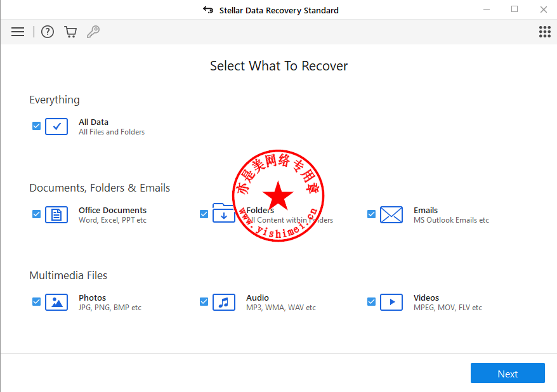557x392 pixels.
Task: Disable the Emails checkbox
Action: tap(371, 214)
